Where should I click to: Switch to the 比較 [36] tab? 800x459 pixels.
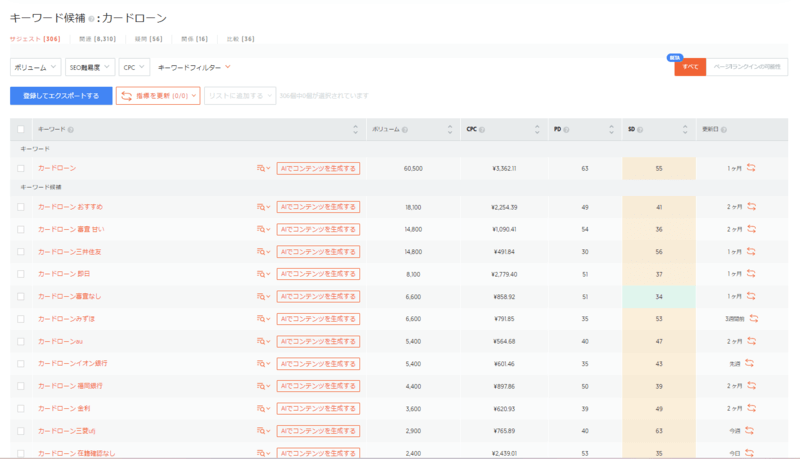(240, 39)
